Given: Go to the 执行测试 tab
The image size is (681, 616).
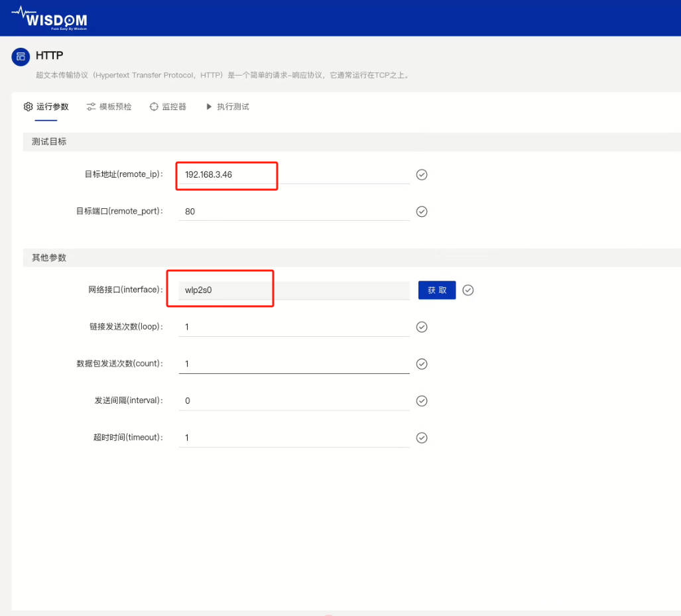Looking at the screenshot, I should (227, 107).
